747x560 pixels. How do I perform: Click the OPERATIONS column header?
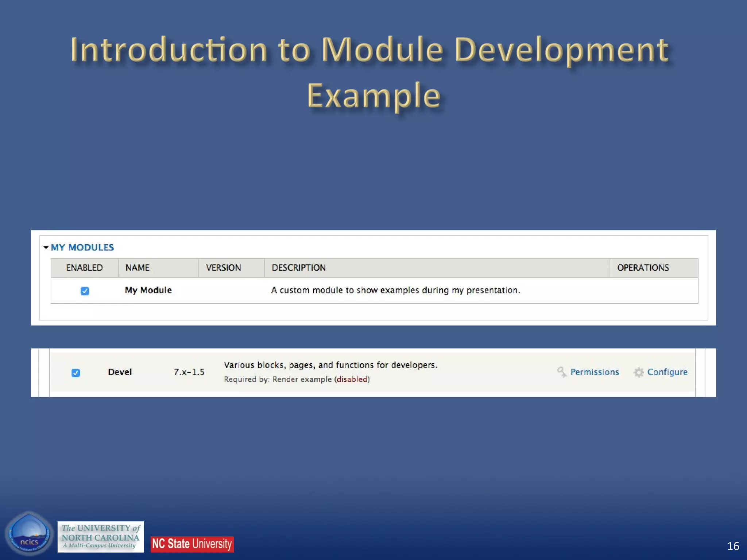click(643, 268)
